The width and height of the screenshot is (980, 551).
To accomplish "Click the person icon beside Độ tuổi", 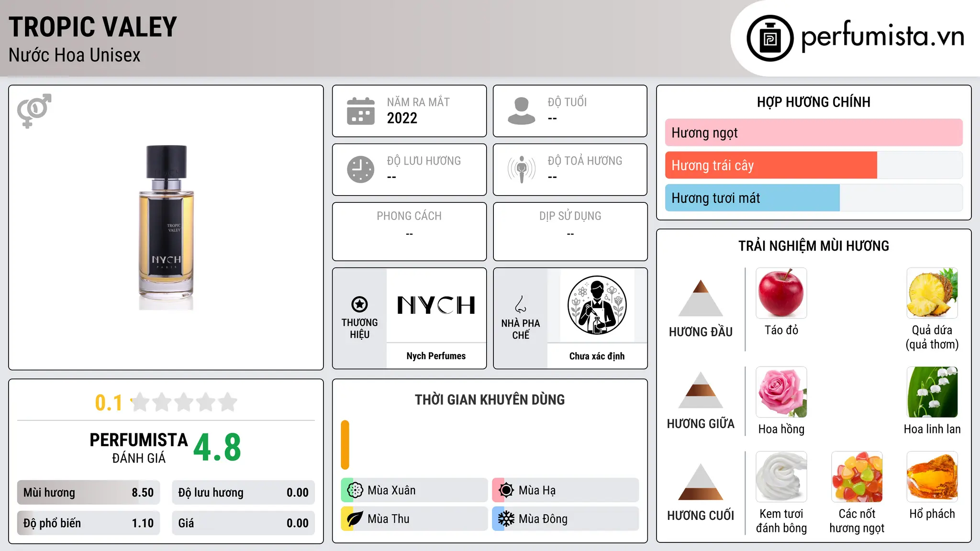I will 522,111.
